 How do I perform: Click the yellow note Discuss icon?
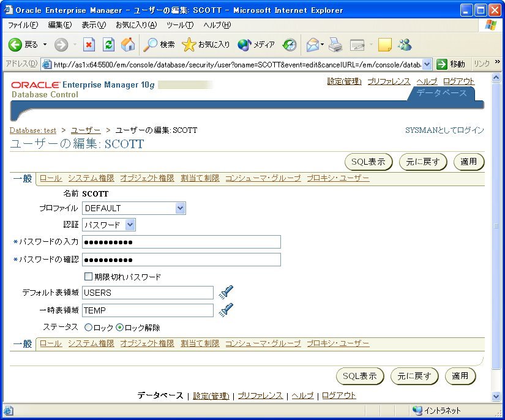(384, 45)
